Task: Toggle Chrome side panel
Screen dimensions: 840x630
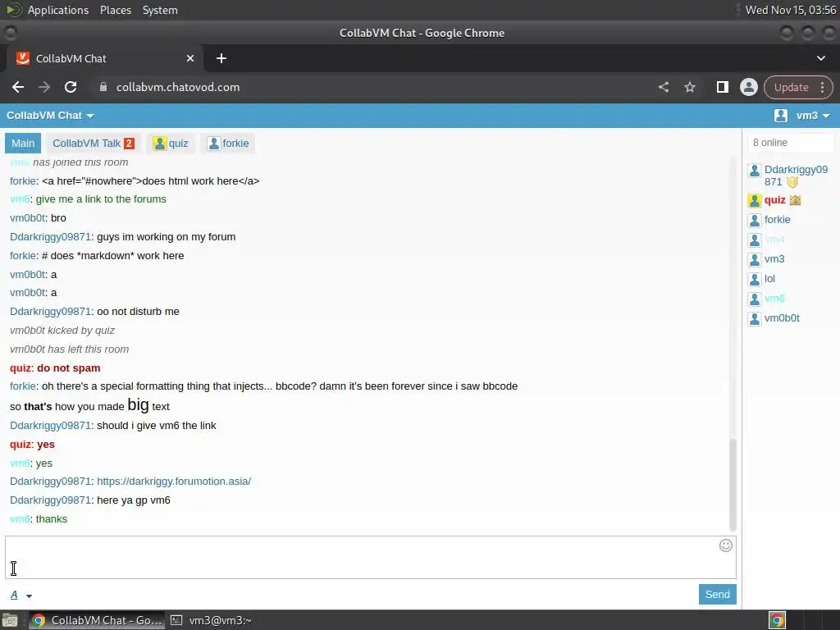Action: point(722,87)
